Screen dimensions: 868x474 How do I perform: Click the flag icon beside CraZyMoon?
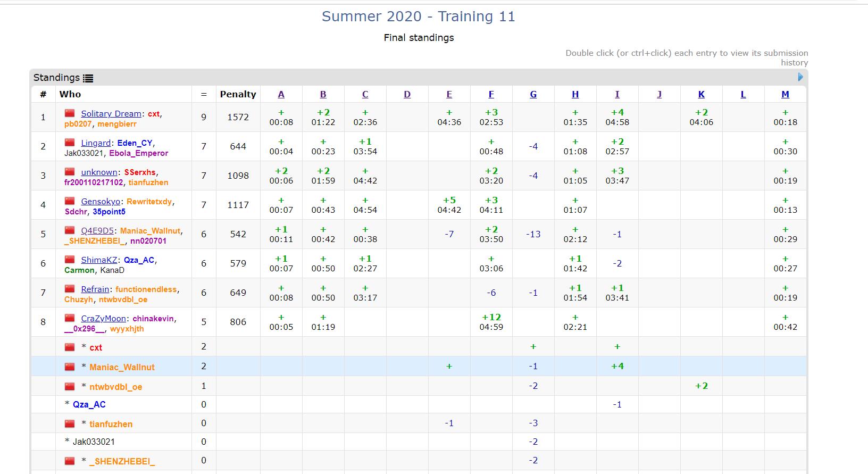click(70, 318)
